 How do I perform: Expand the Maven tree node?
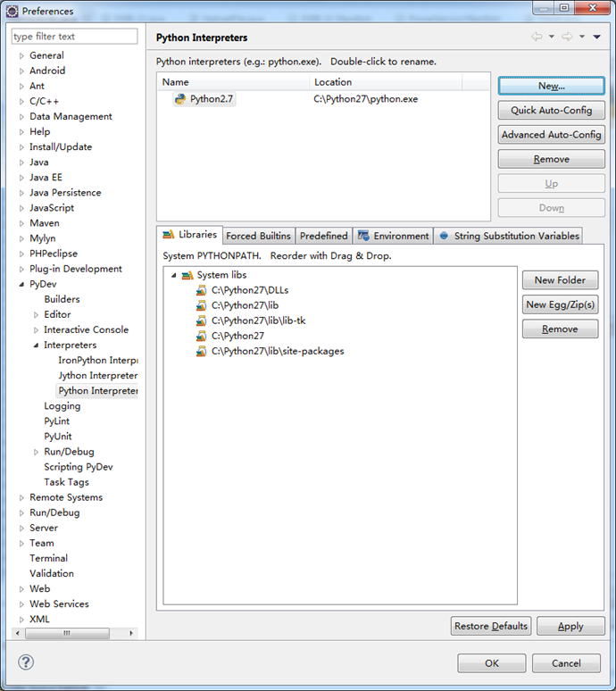21,223
